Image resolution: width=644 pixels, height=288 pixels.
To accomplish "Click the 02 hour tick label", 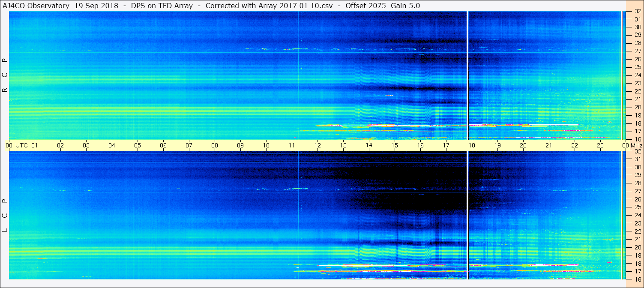I will tap(60, 145).
